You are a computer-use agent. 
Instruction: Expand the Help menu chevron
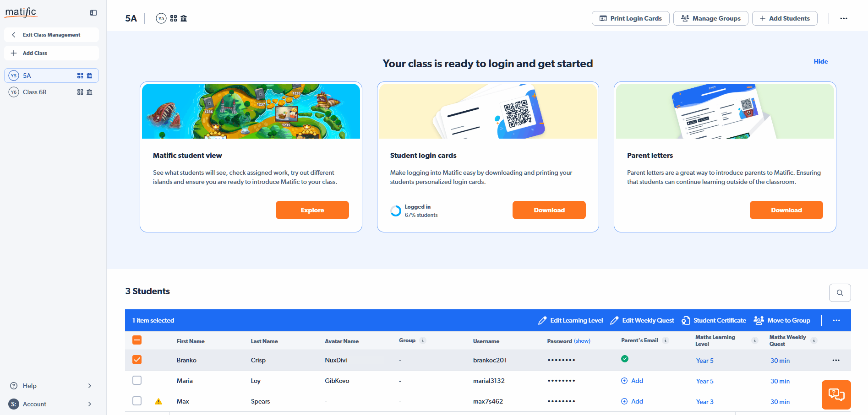[90, 386]
